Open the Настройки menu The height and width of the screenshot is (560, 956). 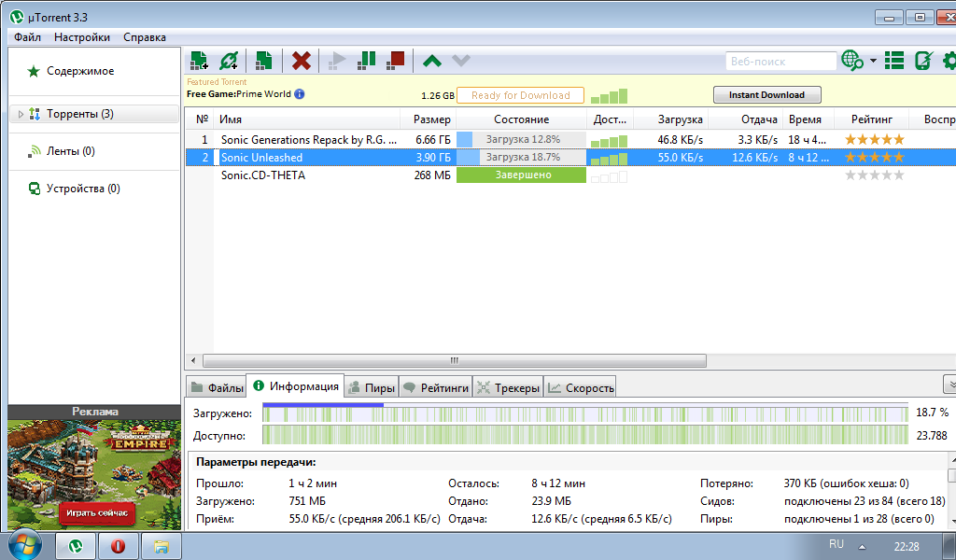click(x=82, y=37)
